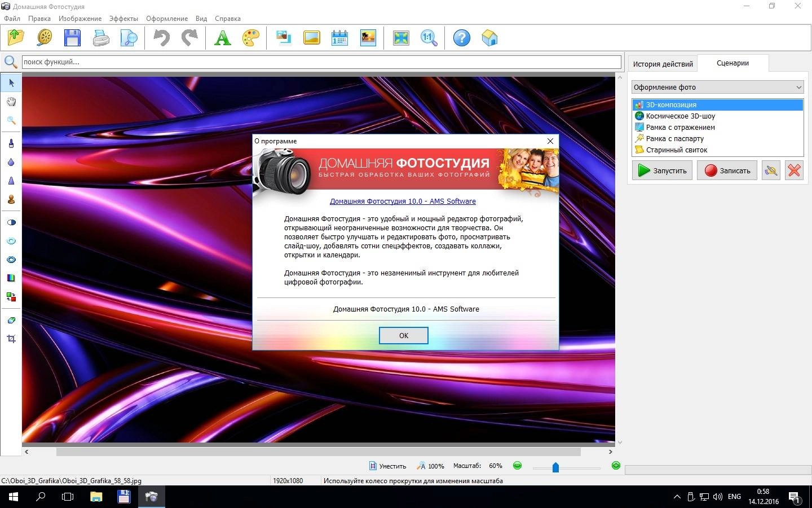Screen dimensions: 812x508
Task: Select 3D-композиция scenario
Action: click(717, 104)
